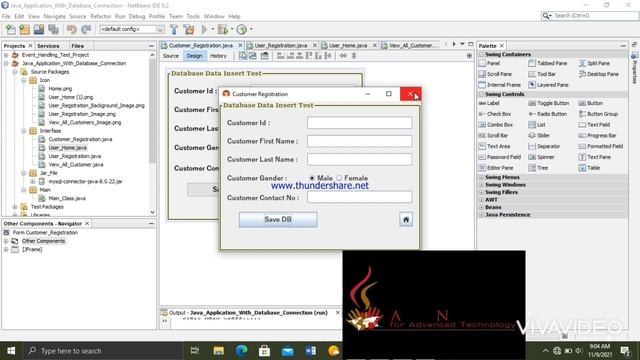Viewport: 640px width, 360px height.
Task: Open Microsoft Edge from the taskbar
Action: tap(242, 351)
